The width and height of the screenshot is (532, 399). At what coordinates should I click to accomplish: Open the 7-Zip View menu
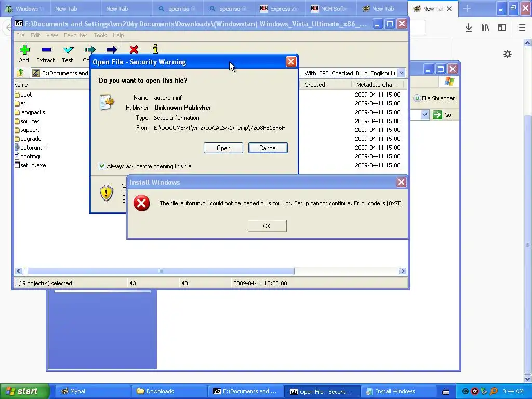pos(52,35)
